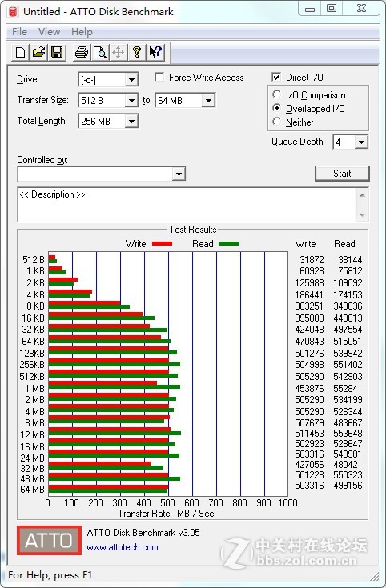The width and height of the screenshot is (386, 588).
Task: Click the Description scrollbar down arrow
Action: click(362, 215)
